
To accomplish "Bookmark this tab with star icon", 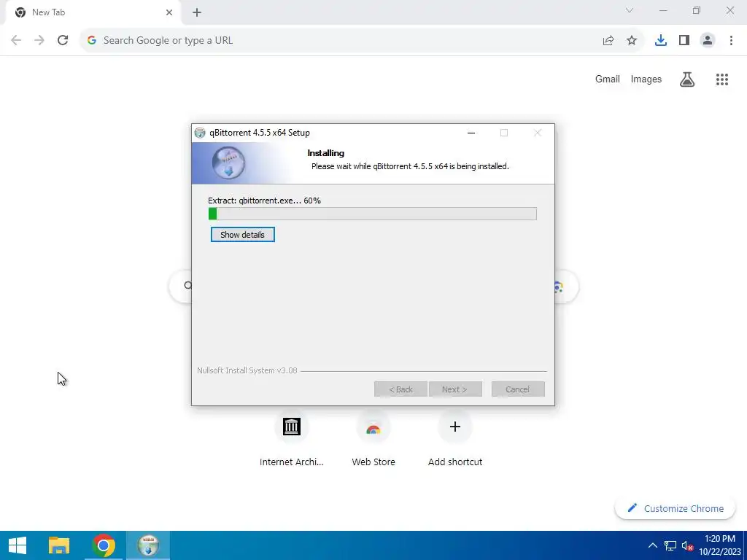I will (632, 41).
